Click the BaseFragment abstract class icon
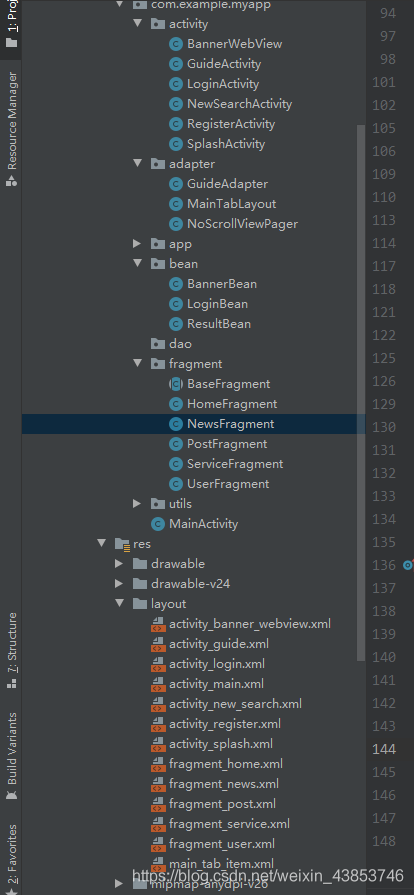Screen dimensions: 414x895 point(176,384)
